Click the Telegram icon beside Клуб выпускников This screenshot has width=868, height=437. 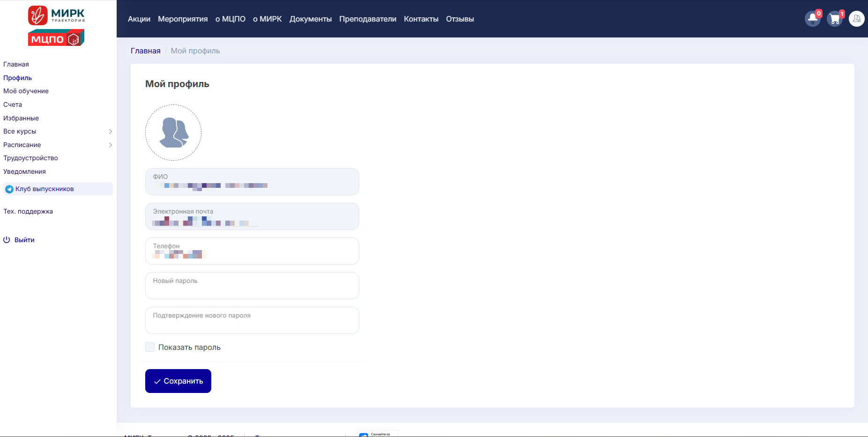9,189
